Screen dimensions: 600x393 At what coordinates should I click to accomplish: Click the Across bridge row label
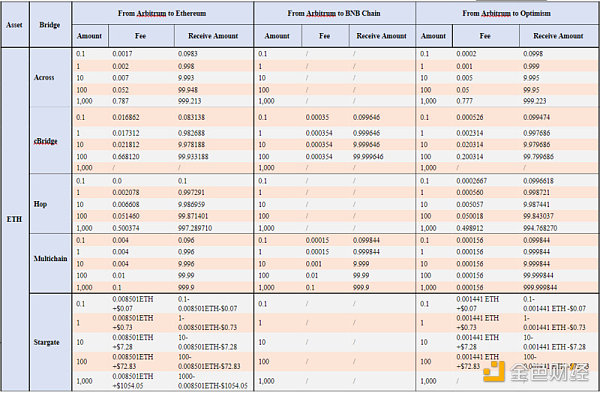pyautogui.click(x=44, y=77)
